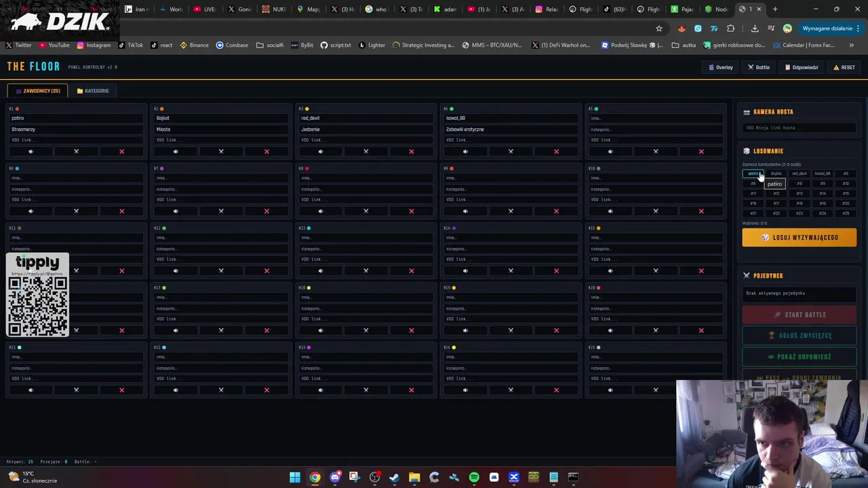Switch to the Zawodnicy (25) tab
The height and width of the screenshot is (488, 868).
[37, 91]
